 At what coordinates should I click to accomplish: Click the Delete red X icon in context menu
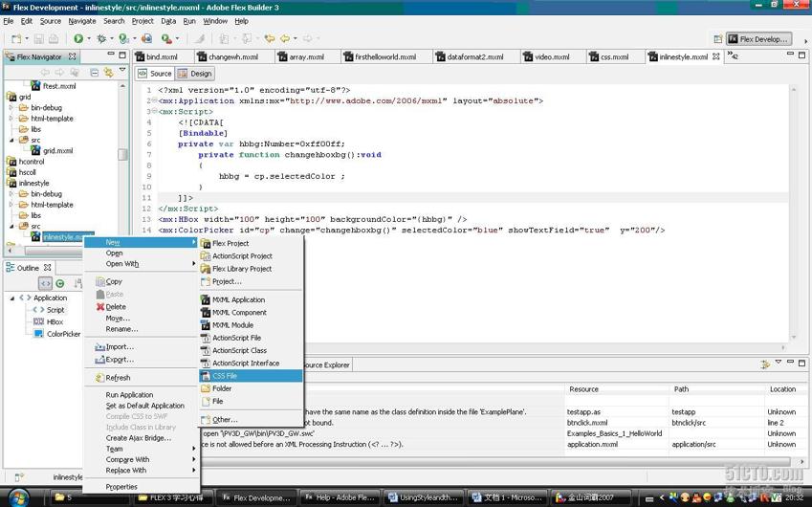[x=100, y=307]
